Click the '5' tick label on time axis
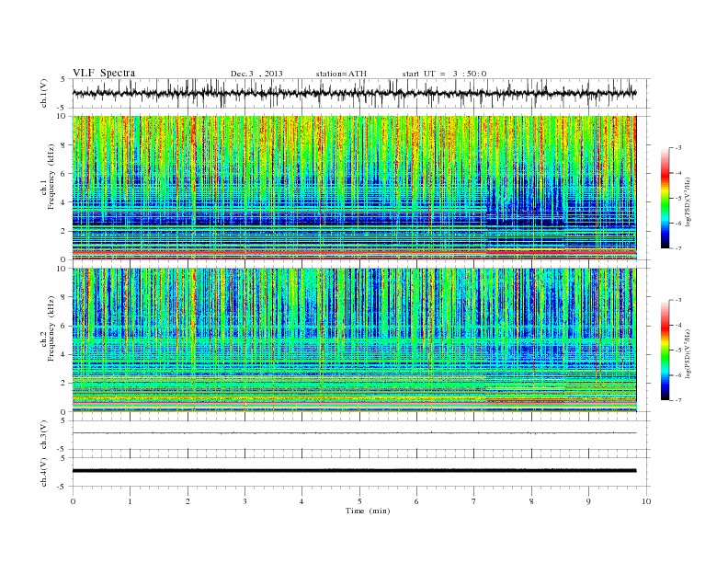Image resolution: width=728 pixels, height=563 pixels. tap(359, 501)
